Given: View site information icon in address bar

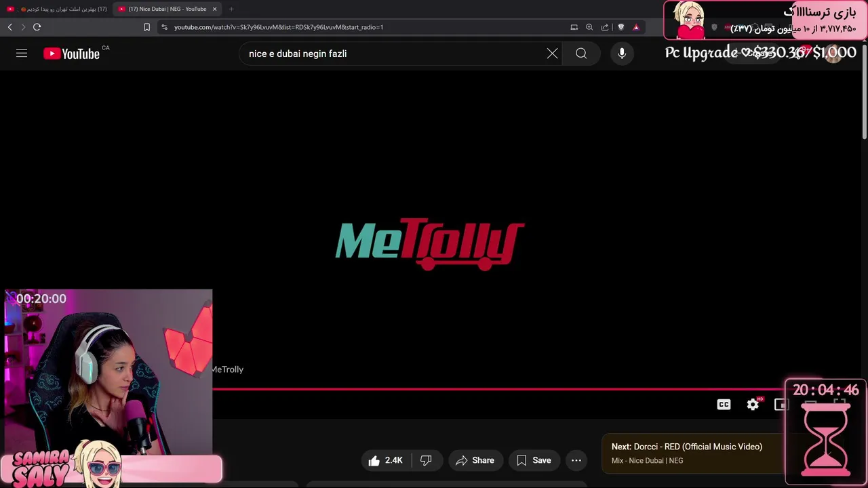Looking at the screenshot, I should pos(164,27).
